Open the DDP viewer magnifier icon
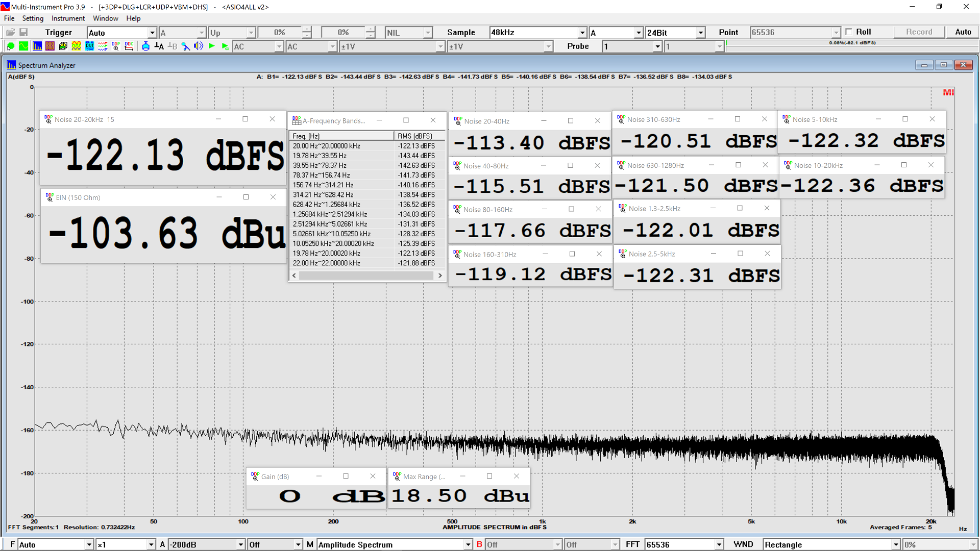 click(116, 46)
